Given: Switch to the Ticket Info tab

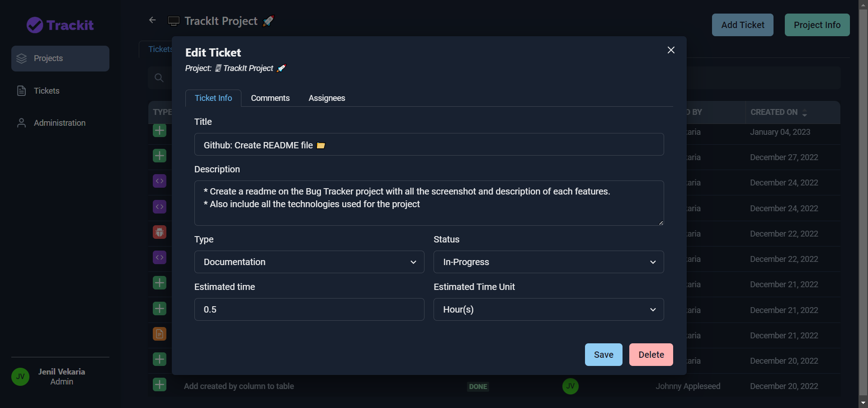Looking at the screenshot, I should 213,98.
